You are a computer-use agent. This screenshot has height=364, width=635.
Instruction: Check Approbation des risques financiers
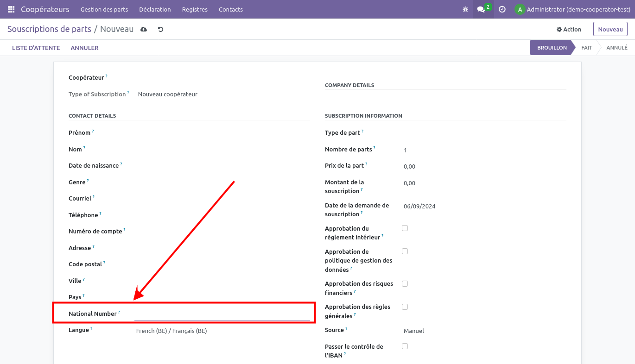click(405, 283)
